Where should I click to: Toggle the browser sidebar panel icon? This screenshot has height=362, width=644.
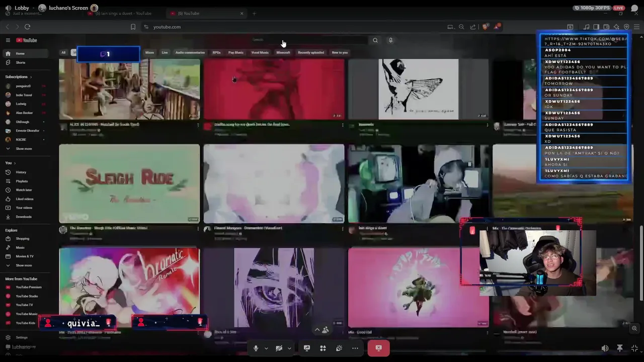(596, 27)
